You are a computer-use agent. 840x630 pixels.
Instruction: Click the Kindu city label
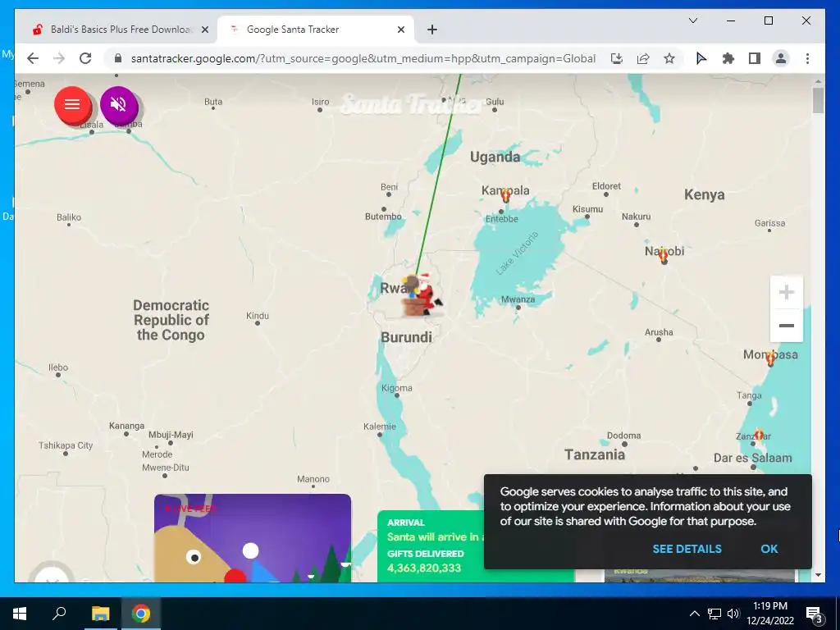257,316
